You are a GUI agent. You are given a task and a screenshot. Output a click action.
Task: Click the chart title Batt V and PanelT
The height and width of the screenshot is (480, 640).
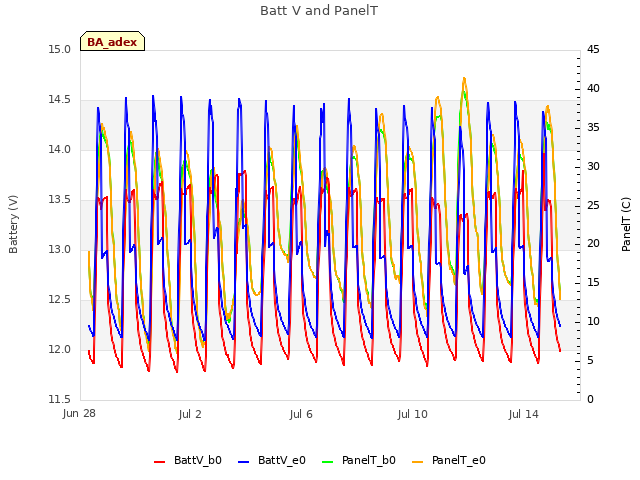[319, 11]
